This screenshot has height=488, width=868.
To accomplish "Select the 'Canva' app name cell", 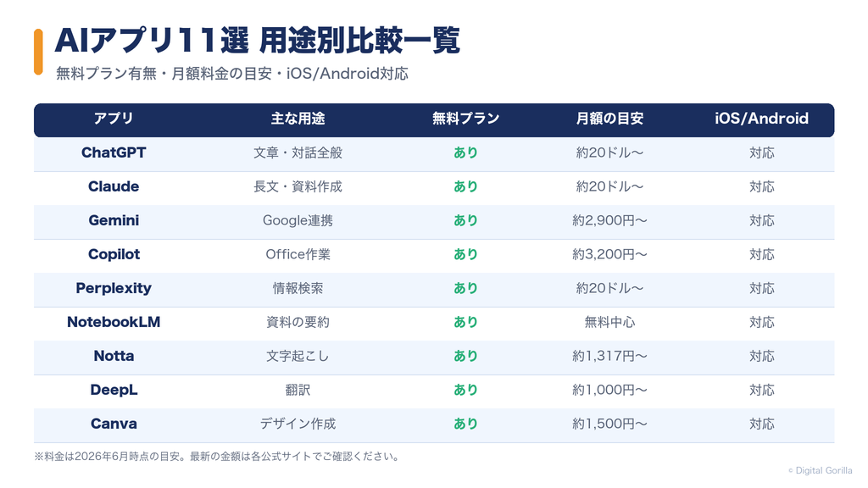I will (x=114, y=424).
